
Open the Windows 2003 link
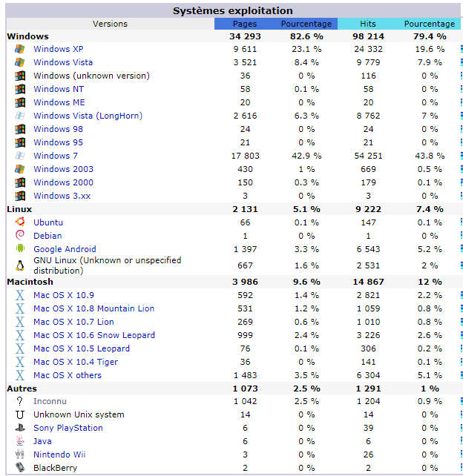point(64,169)
